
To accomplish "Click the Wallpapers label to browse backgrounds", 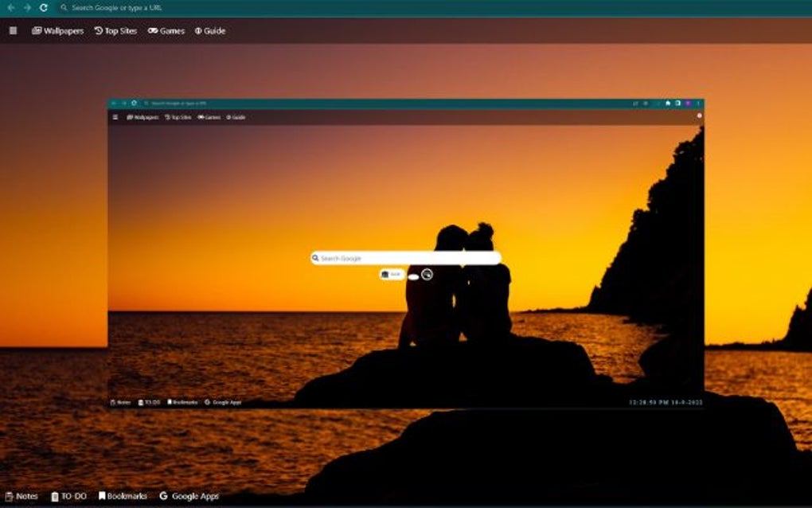I will tap(64, 30).
